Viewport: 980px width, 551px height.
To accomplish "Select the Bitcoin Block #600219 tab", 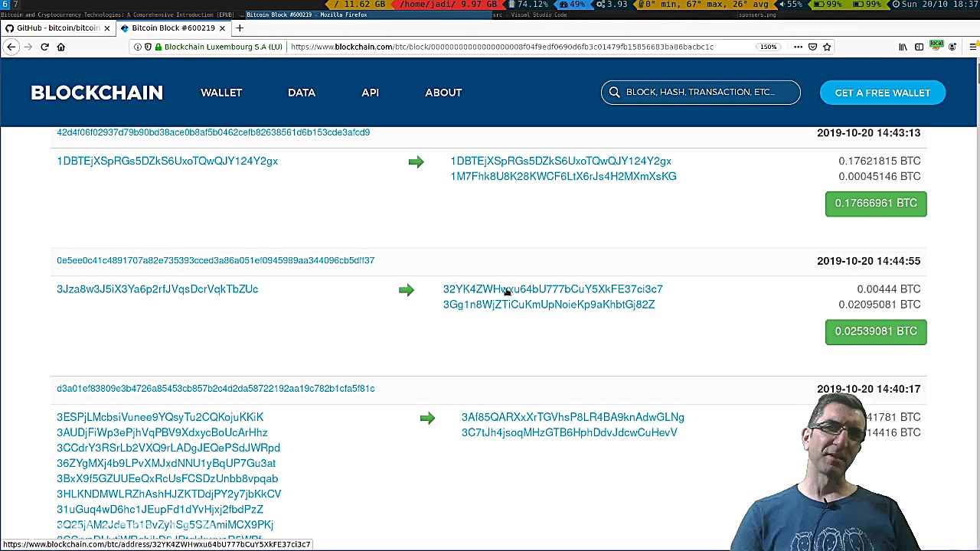I will coord(172,28).
